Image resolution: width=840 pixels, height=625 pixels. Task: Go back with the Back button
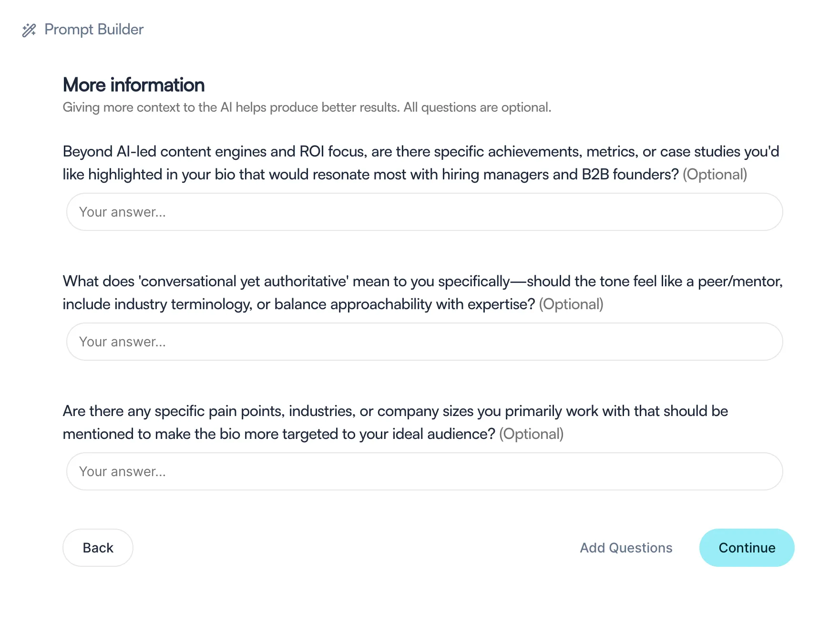[x=98, y=548]
